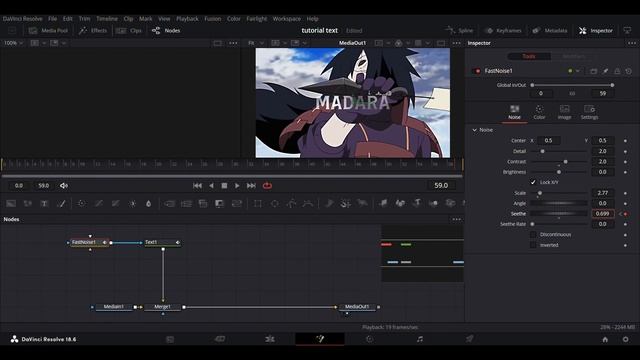Collapse the Noise section
Image resolution: width=640 pixels, height=360 pixels.
(x=474, y=130)
